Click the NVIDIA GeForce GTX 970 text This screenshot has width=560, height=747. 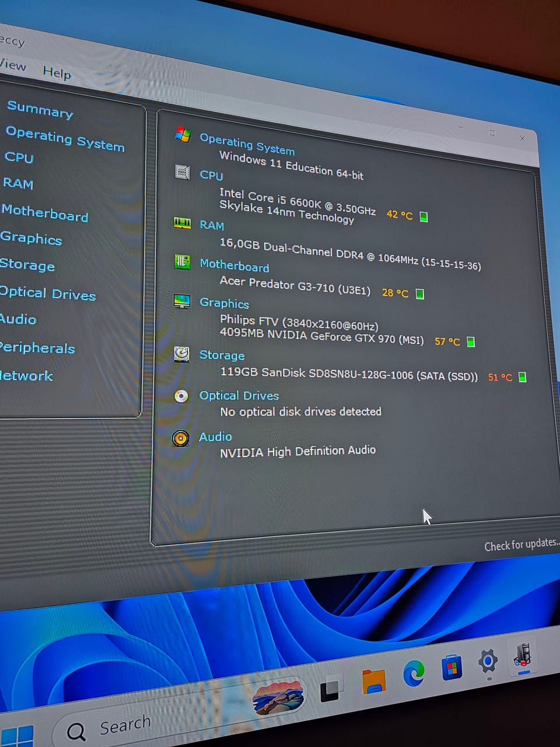(322, 336)
